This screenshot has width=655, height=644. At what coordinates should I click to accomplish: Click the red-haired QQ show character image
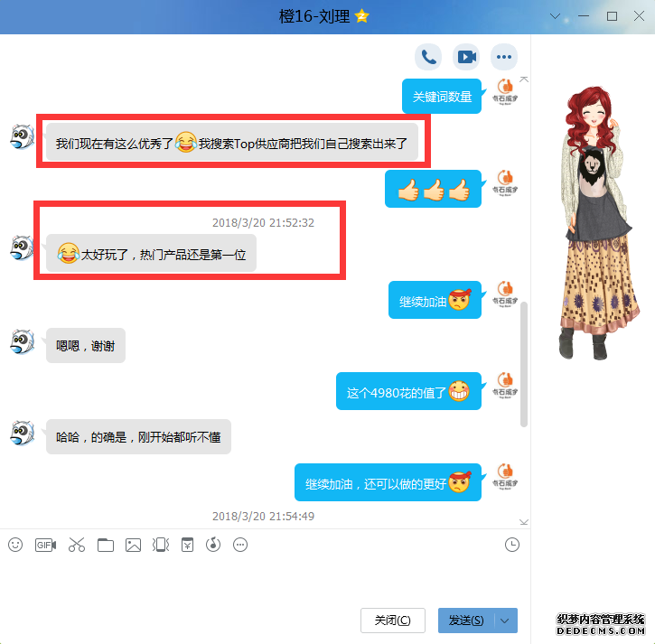coord(598,222)
